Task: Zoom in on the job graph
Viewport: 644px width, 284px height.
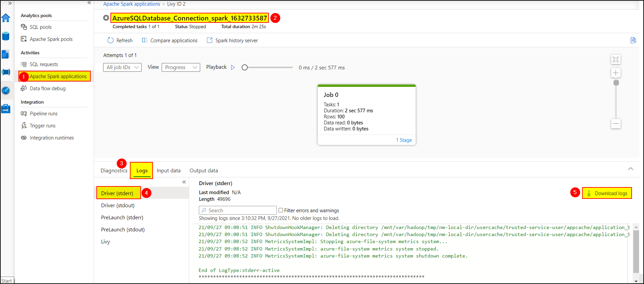Action: point(616,73)
